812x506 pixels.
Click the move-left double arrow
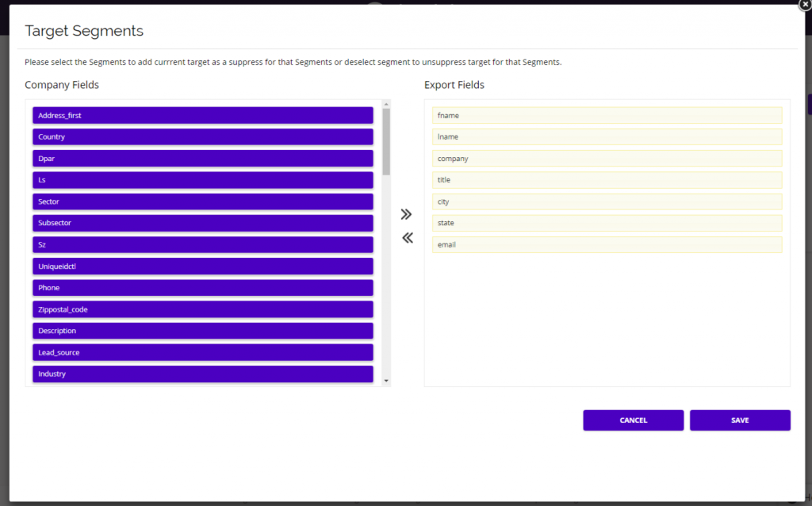coord(406,237)
